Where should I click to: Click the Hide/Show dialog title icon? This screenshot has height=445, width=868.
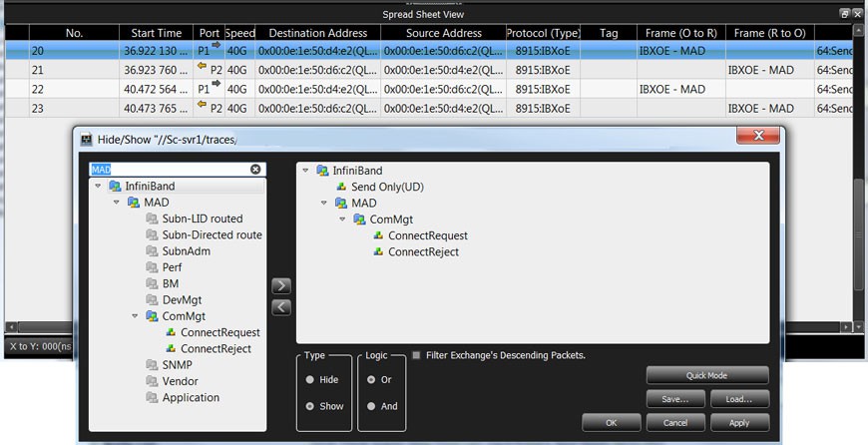point(87,140)
